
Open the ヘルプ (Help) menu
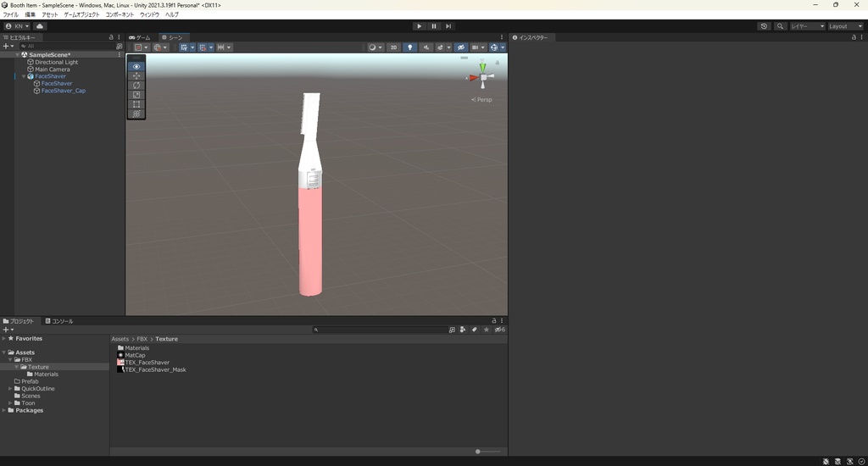(x=171, y=14)
